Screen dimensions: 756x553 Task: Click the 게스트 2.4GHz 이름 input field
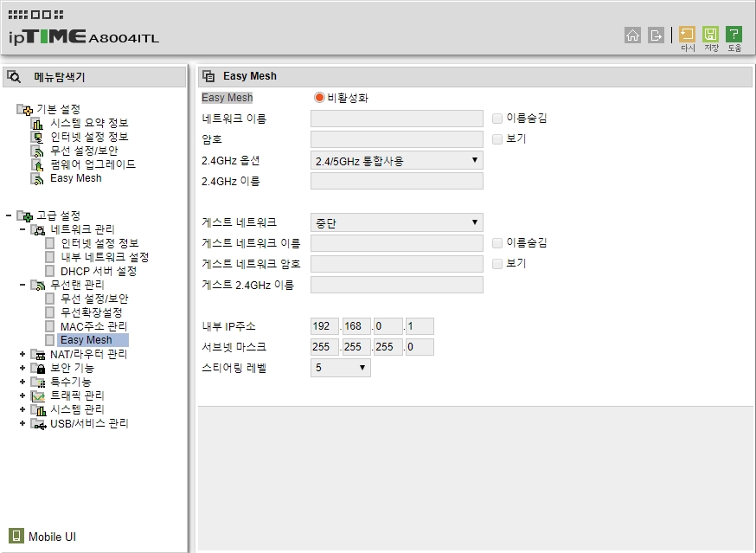point(397,285)
